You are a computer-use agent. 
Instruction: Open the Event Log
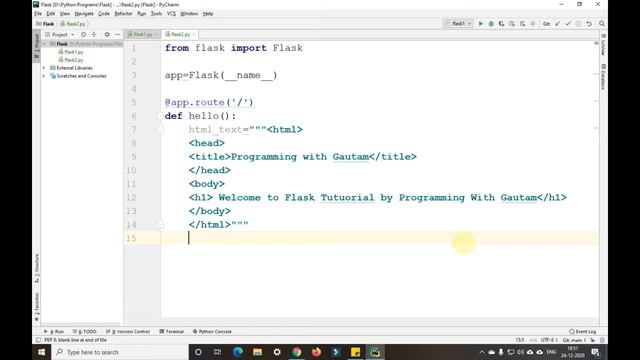point(582,331)
